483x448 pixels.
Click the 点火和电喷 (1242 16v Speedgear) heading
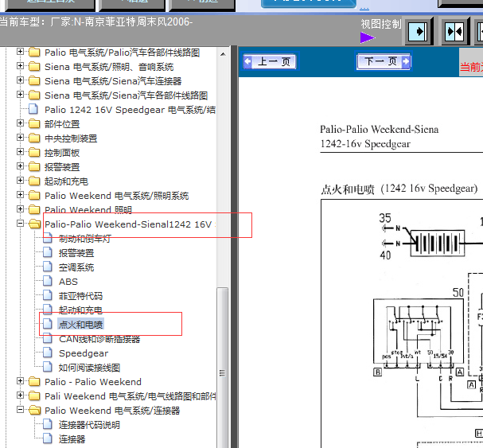tap(399, 189)
